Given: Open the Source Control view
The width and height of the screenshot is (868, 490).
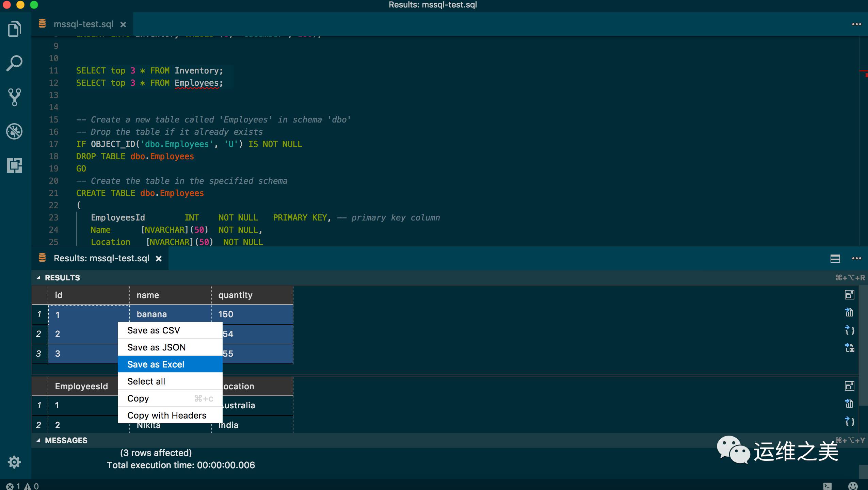Looking at the screenshot, I should click(x=14, y=97).
